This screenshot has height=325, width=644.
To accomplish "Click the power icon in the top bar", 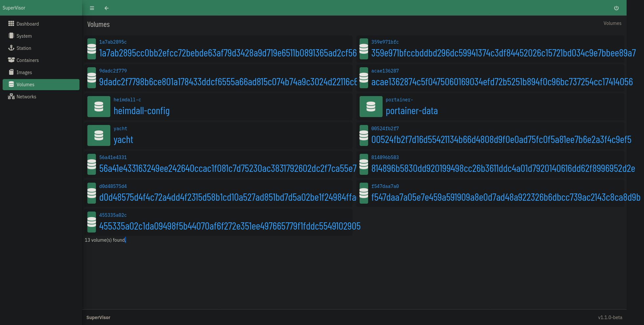I will [616, 8].
